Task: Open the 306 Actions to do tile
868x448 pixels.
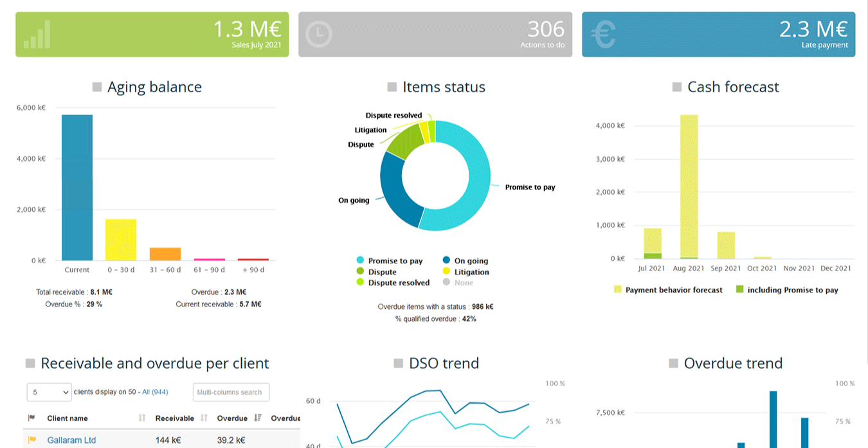Action: 435,35
